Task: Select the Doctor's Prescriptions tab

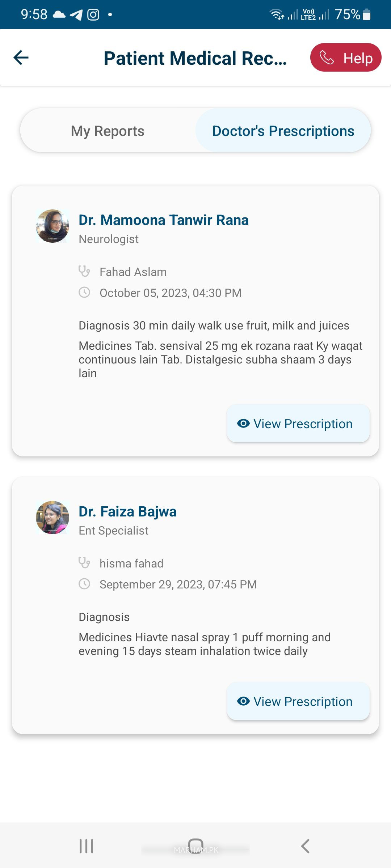Action: click(x=283, y=131)
